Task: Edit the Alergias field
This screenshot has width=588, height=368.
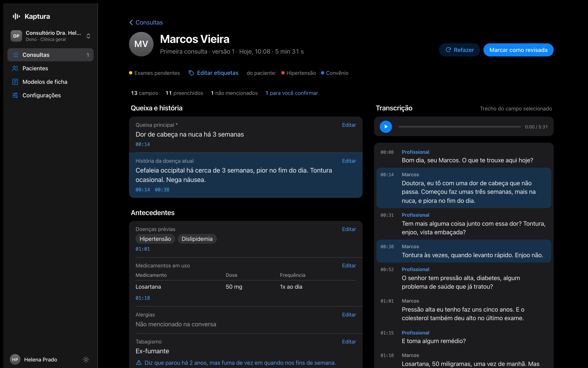Action: pyautogui.click(x=349, y=315)
